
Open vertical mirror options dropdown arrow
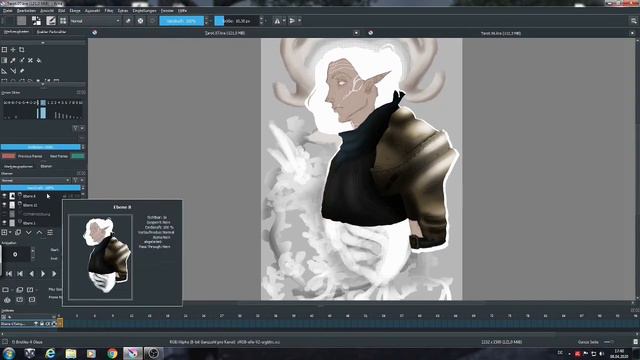pos(300,21)
